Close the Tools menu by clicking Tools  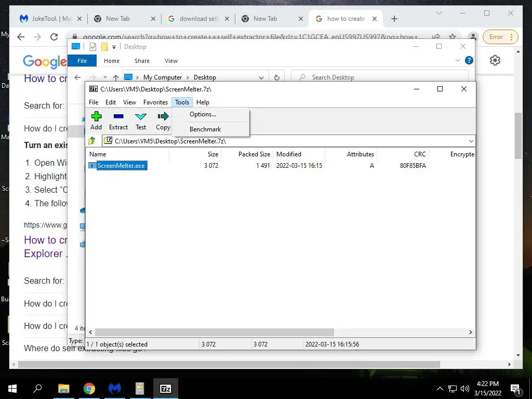point(182,102)
